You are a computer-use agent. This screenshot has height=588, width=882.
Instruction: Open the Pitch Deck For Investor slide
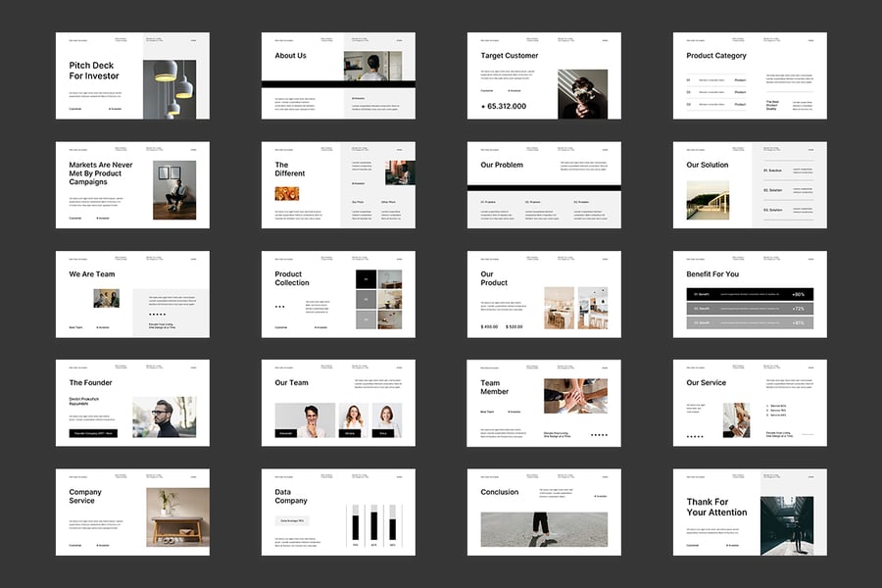pyautogui.click(x=131, y=75)
